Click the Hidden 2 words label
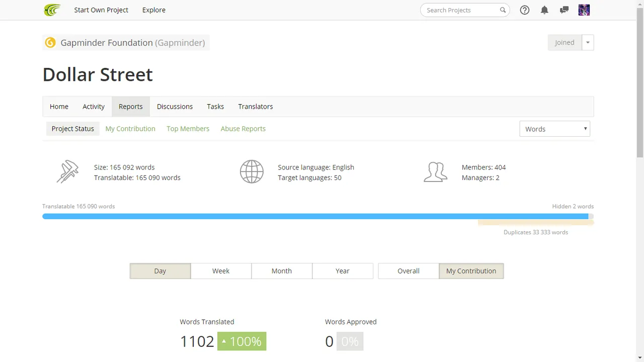The image size is (644, 362). (x=573, y=206)
